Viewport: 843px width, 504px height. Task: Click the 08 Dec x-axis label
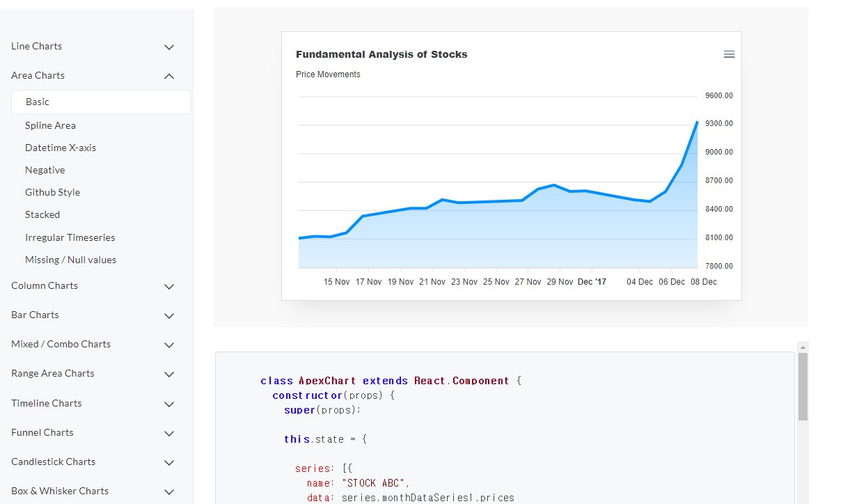click(704, 282)
